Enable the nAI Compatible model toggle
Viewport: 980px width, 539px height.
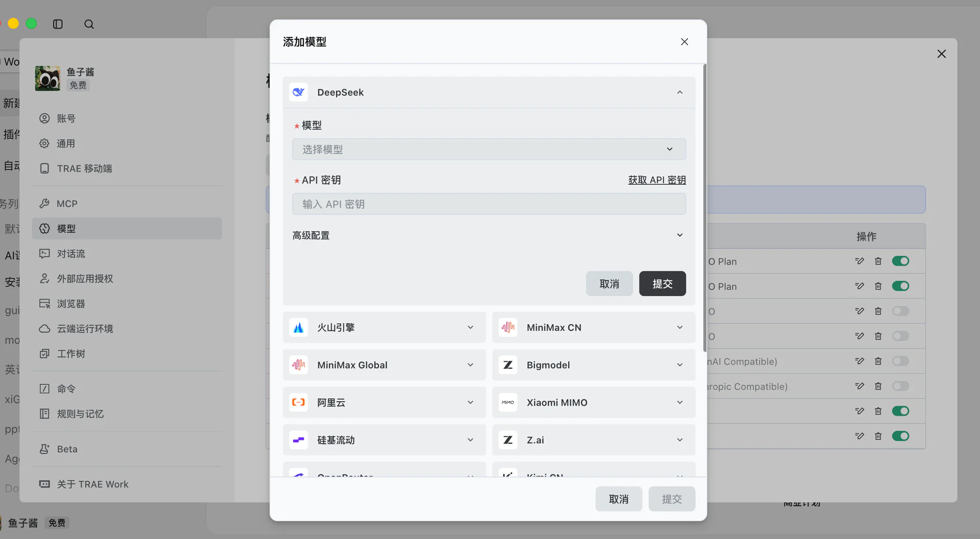coord(900,361)
